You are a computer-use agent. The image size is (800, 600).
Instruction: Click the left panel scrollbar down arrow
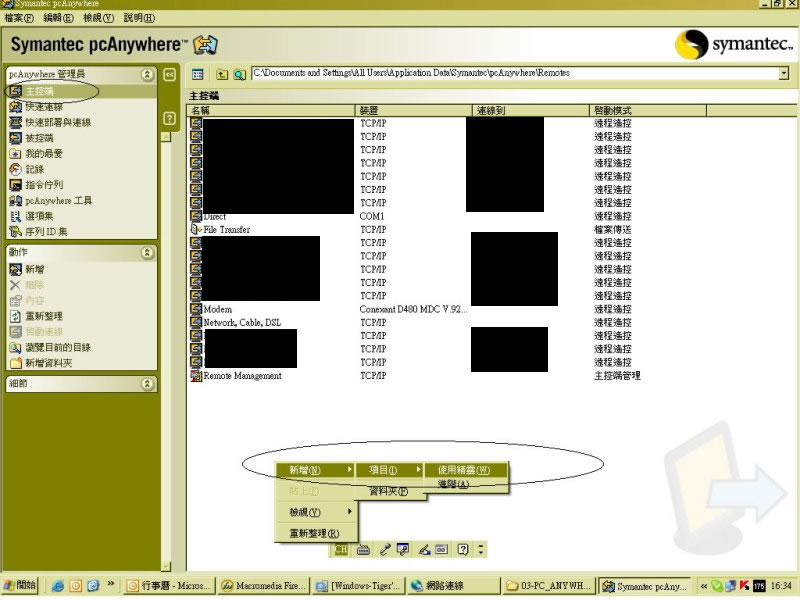pyautogui.click(x=166, y=566)
